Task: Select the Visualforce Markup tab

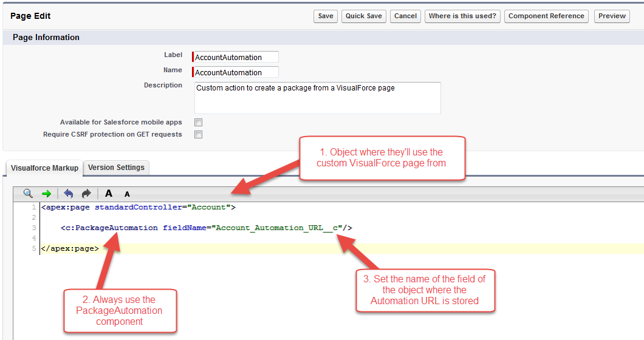Action: point(44,168)
